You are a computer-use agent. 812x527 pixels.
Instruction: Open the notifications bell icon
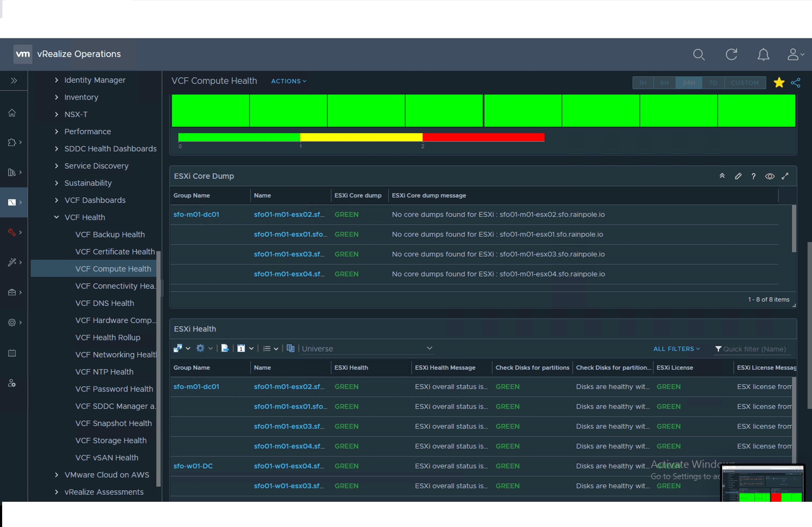click(x=763, y=54)
